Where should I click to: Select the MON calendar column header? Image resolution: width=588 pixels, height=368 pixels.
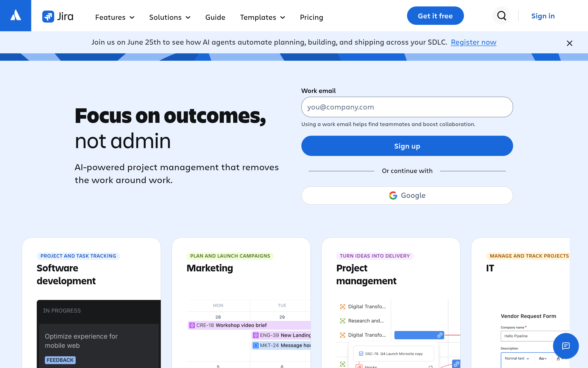pyautogui.click(x=218, y=305)
